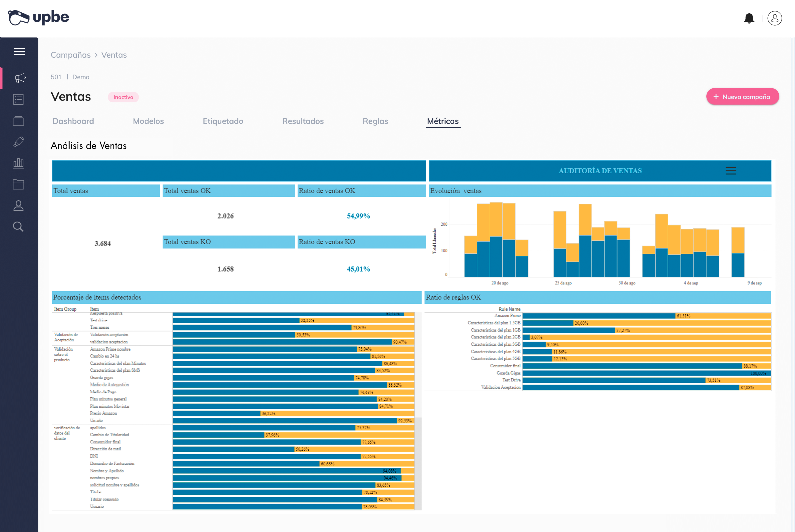Click the Características del plan 2GB rule

click(495, 337)
